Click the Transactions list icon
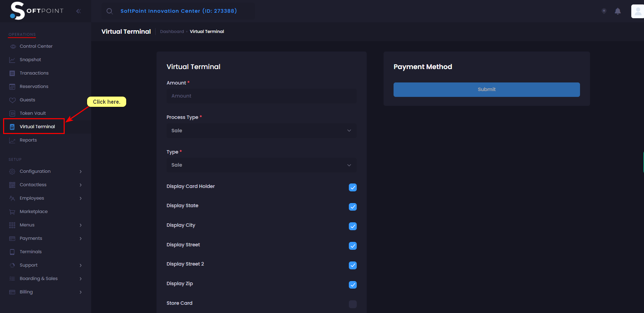 12,73
